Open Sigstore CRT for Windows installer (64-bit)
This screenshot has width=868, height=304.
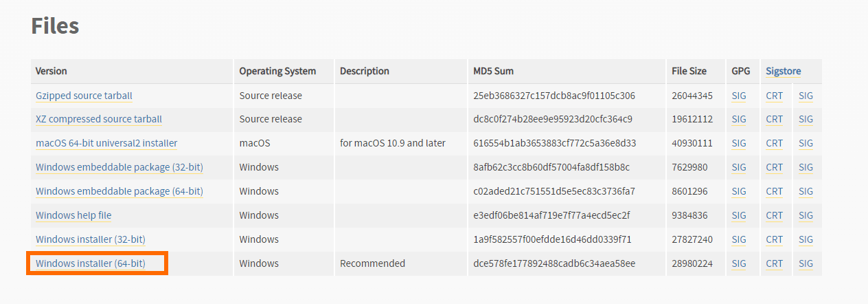774,263
